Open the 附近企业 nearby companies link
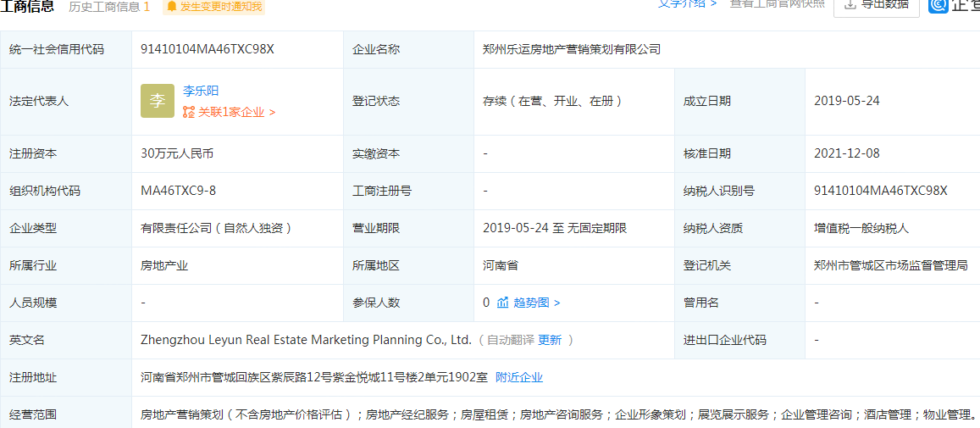 click(519, 377)
